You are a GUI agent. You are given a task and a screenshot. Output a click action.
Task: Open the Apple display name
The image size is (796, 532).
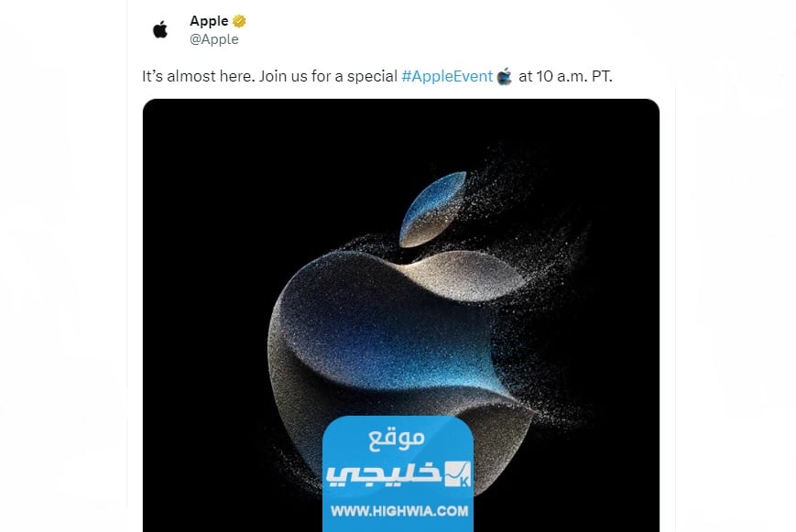click(209, 21)
